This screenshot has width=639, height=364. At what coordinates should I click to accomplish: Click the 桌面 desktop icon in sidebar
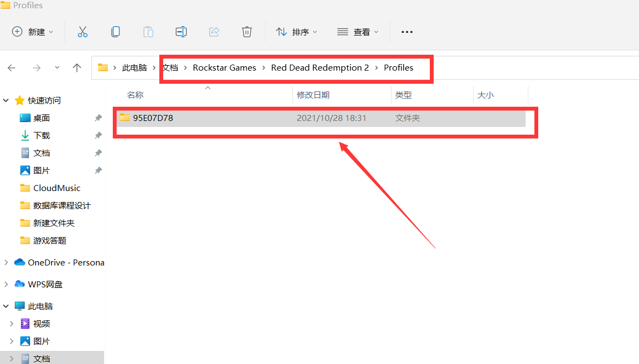coord(25,118)
